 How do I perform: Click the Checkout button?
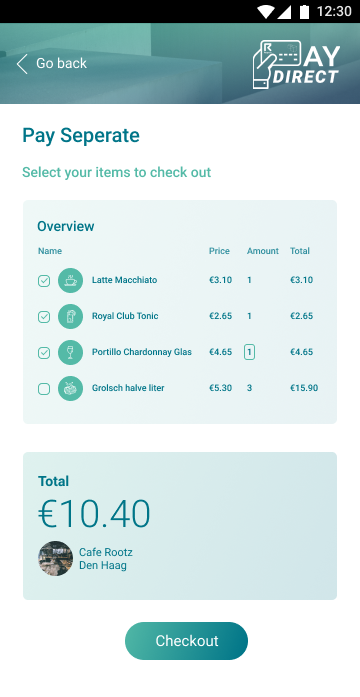point(186,641)
